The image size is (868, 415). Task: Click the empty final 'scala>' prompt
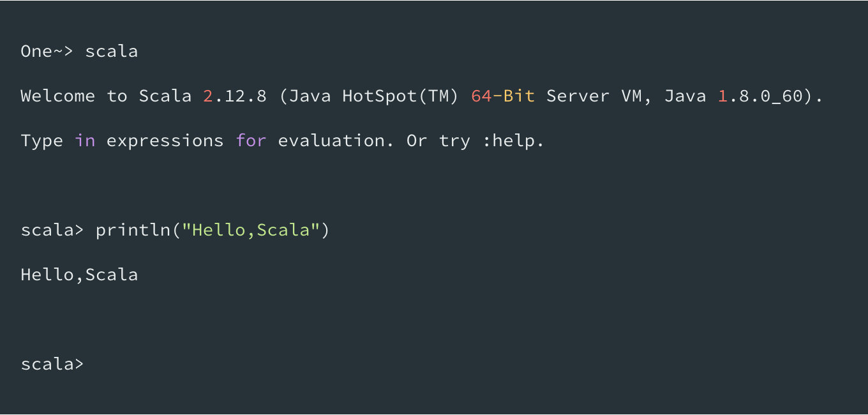tap(52, 364)
